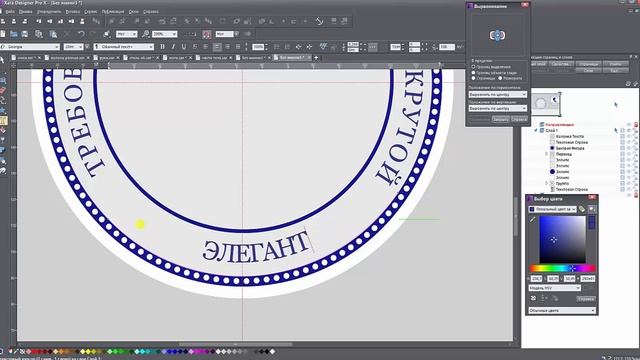This screenshot has height=360, width=640.
Task: Click the page thumbnail in page gallery
Action: point(546,103)
